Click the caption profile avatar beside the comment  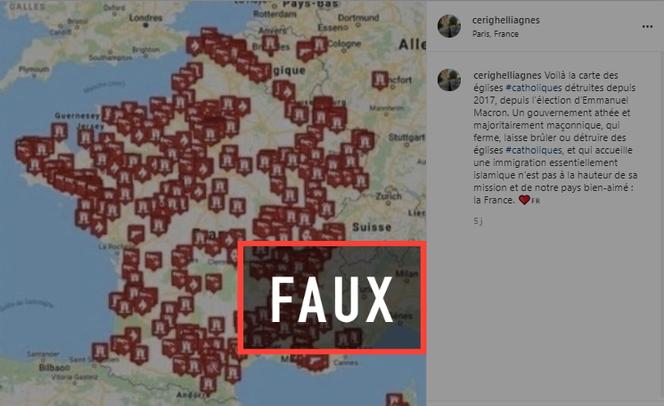449,80
